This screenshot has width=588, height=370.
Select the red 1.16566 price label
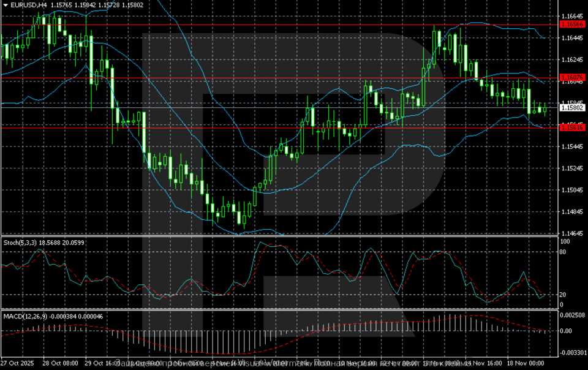click(x=573, y=25)
